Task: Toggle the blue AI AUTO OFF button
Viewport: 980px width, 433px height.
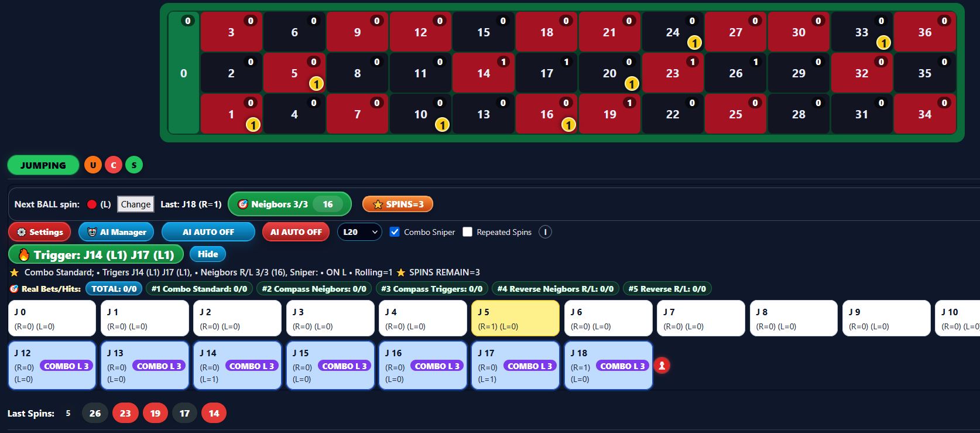Action: (x=208, y=232)
